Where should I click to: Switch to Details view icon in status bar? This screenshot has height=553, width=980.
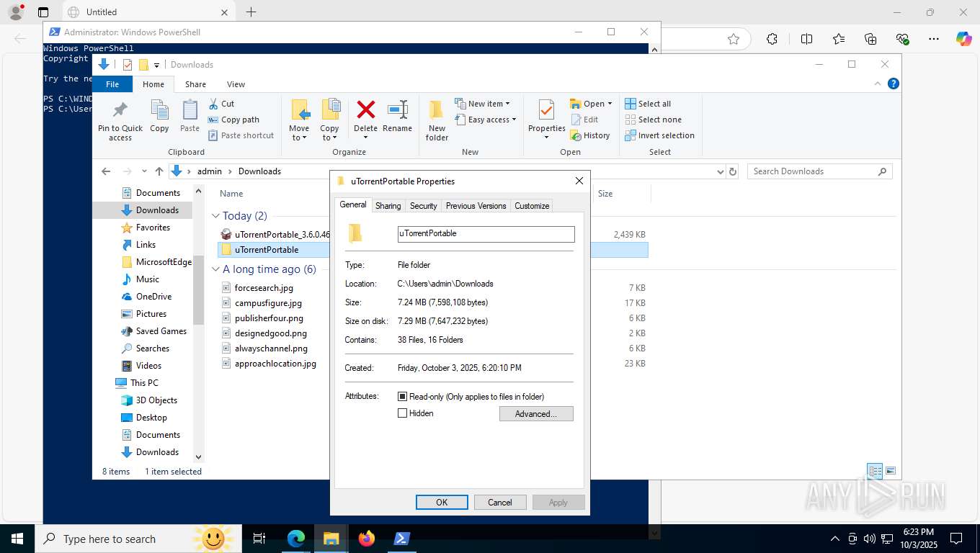point(875,471)
